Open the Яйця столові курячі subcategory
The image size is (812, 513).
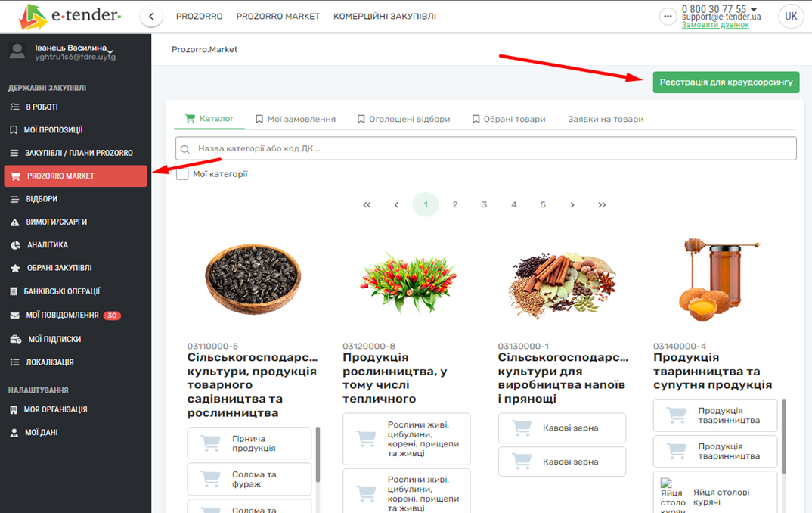(x=715, y=493)
